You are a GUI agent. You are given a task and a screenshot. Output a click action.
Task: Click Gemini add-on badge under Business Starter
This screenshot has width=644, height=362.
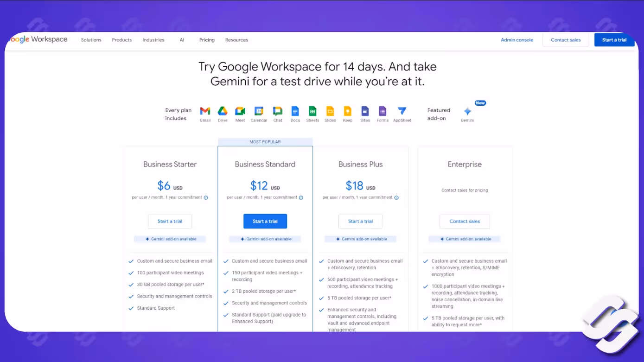[170, 239]
